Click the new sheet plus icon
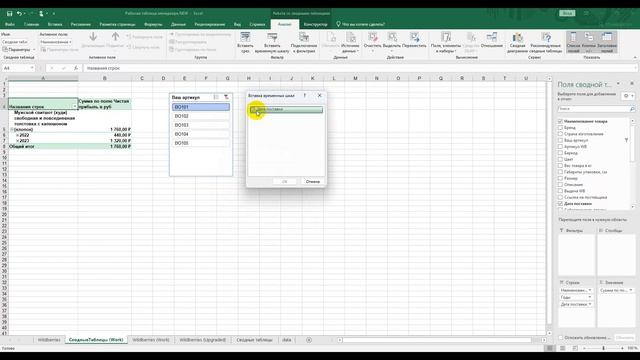 point(309,340)
